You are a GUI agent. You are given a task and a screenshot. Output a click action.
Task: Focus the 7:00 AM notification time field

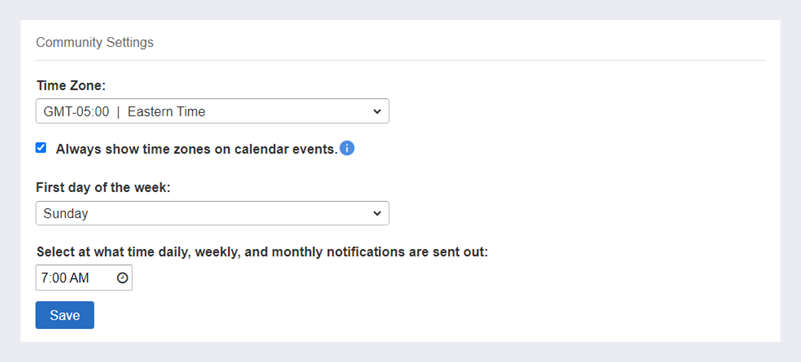coord(84,278)
